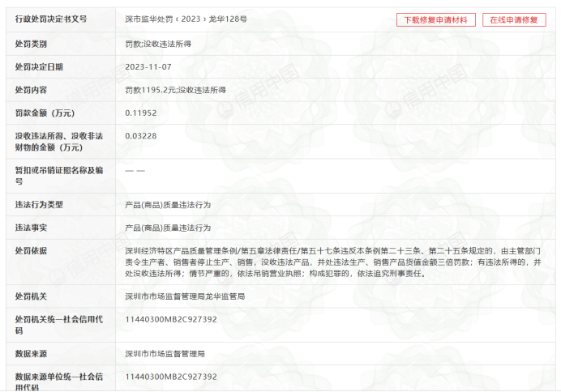Image resolution: width=561 pixels, height=392 pixels.
Task: Click the 数据来源 label
Action: [x=31, y=354]
